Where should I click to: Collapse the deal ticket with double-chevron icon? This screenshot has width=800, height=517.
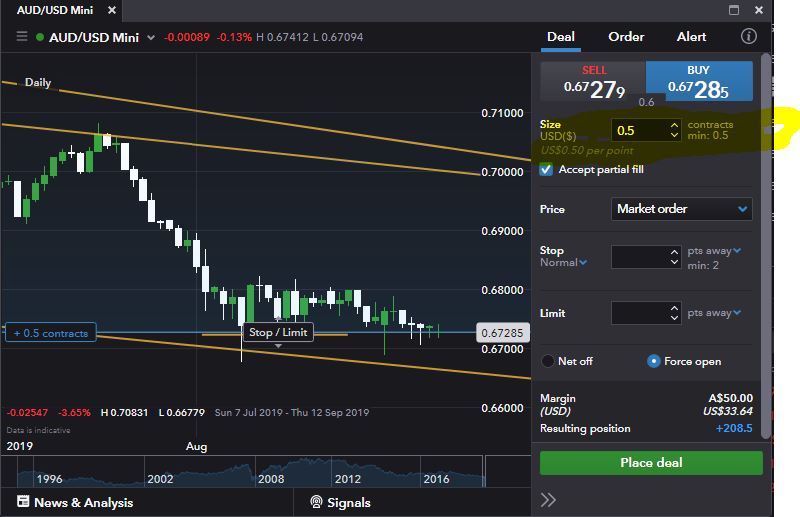(x=548, y=500)
